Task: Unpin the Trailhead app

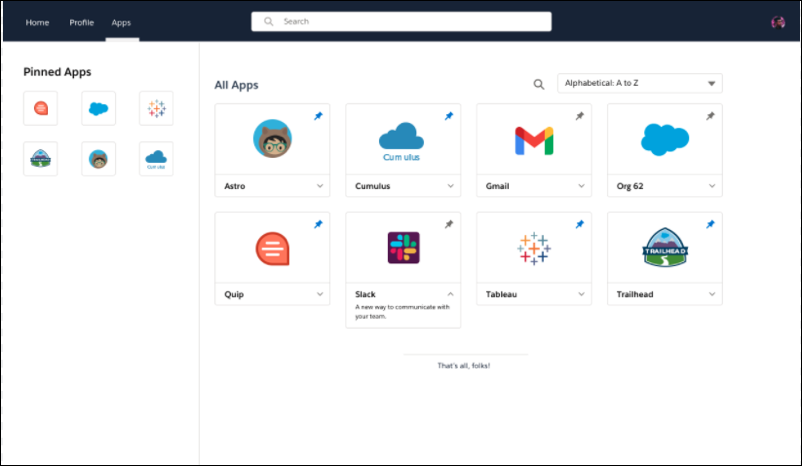Action: click(x=710, y=224)
